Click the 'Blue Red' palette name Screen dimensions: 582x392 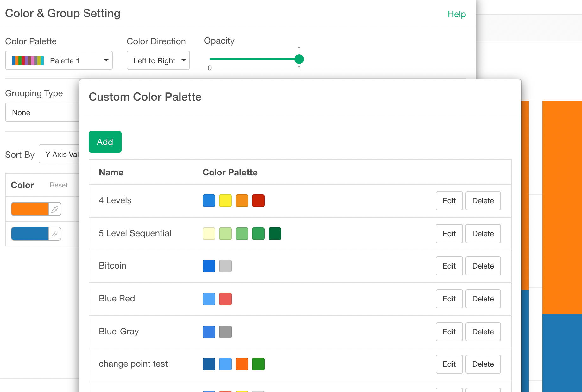[117, 299]
